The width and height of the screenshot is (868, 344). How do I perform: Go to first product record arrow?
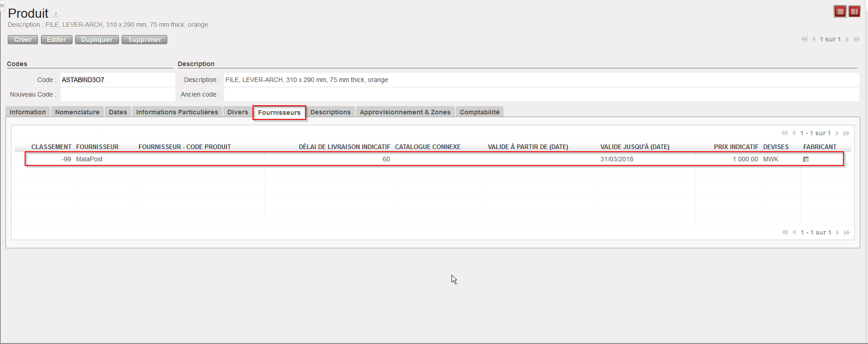point(804,39)
